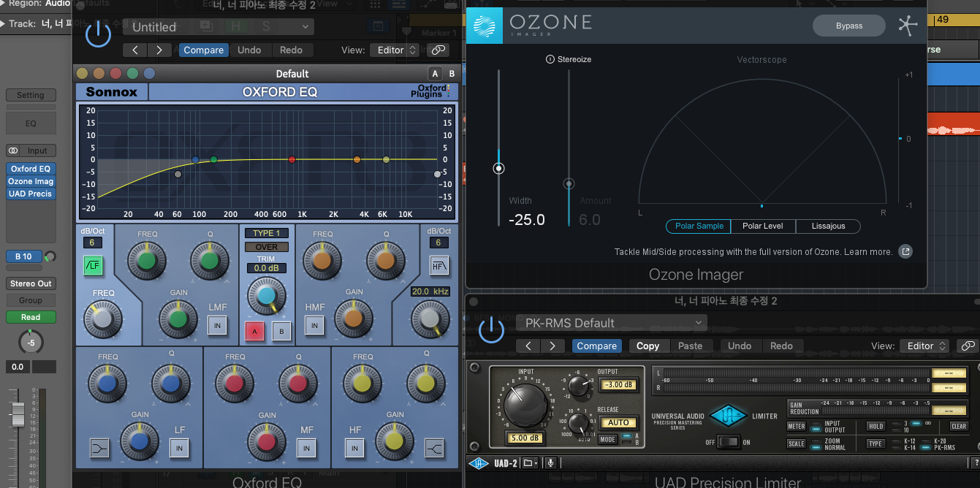Click Redo in the EQ plugin header

[x=291, y=50]
